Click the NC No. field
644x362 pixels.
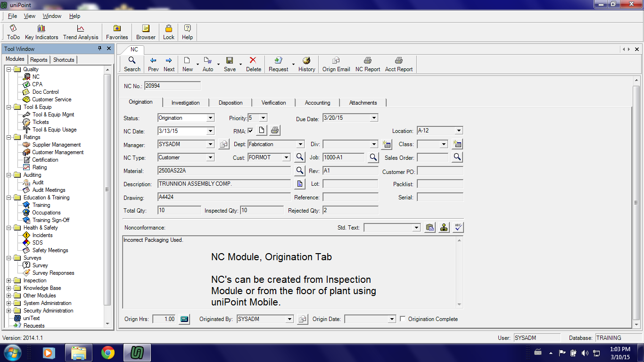tap(172, 86)
